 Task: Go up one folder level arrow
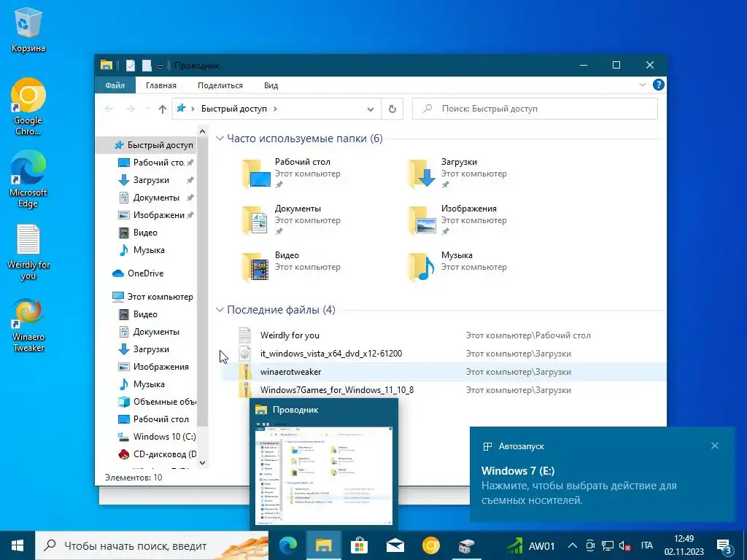(x=163, y=109)
